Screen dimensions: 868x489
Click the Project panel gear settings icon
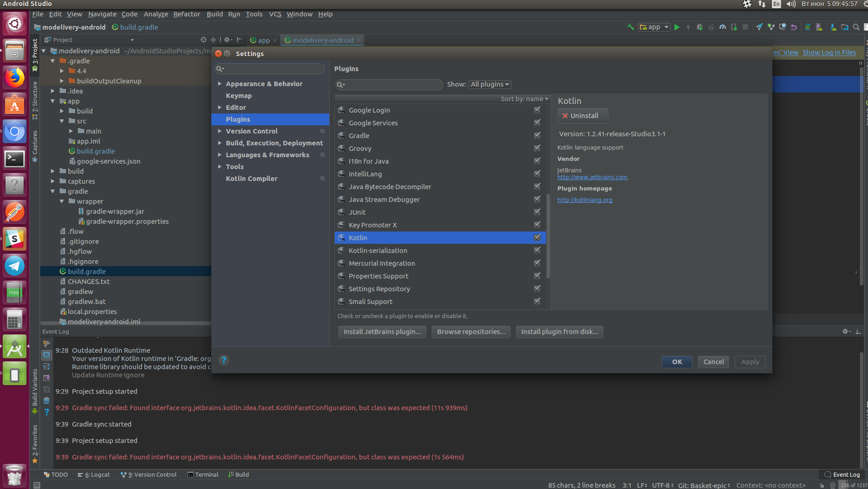coord(227,40)
